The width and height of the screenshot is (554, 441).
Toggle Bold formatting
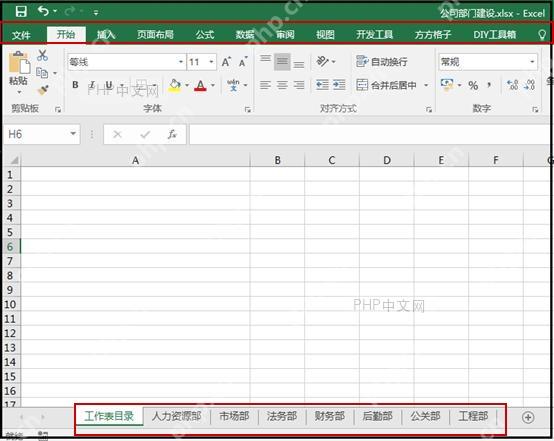pos(75,85)
